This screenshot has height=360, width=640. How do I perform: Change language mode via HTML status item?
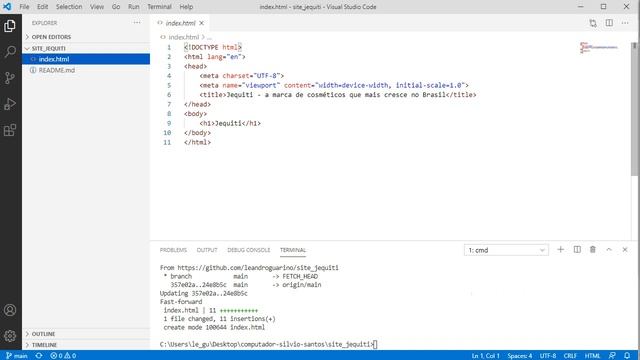tap(592, 356)
